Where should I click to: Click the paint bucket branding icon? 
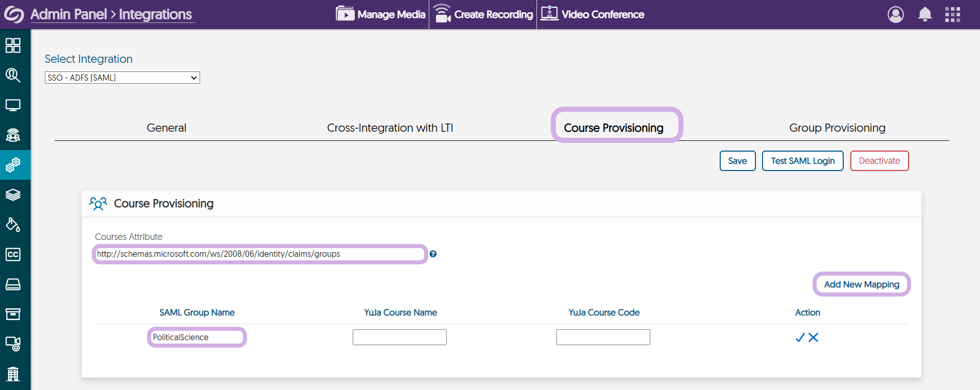[13, 225]
